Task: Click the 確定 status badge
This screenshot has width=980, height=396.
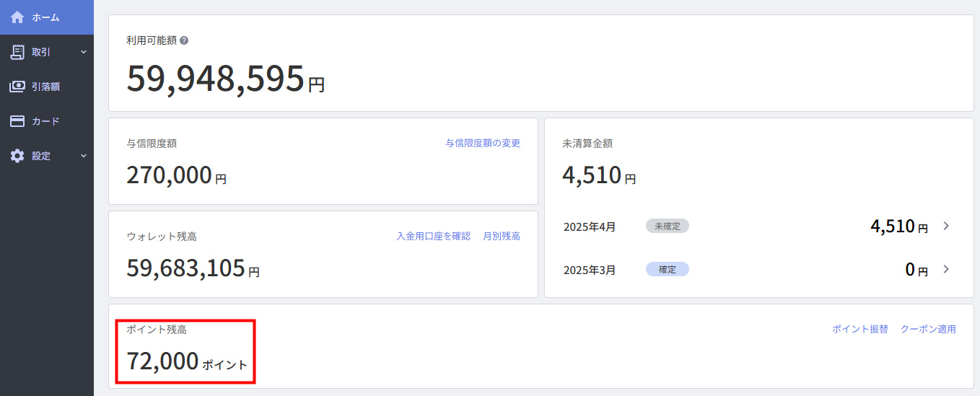Action: coord(668,269)
